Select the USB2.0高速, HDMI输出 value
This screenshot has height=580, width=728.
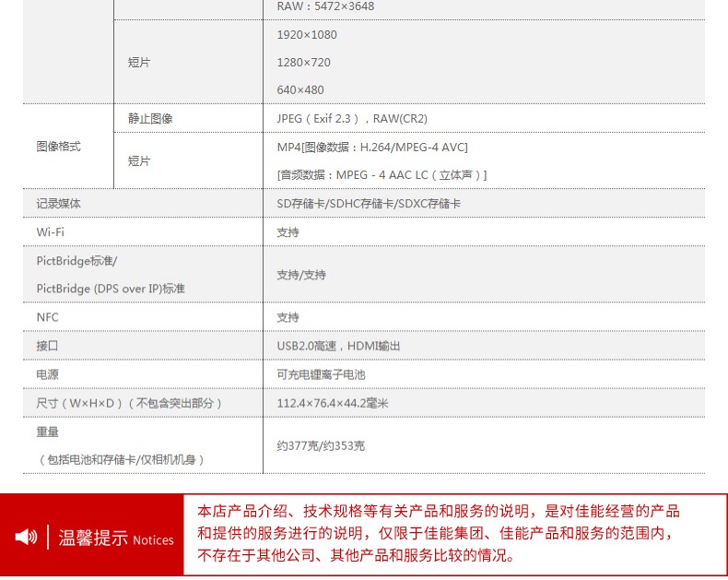(x=338, y=347)
